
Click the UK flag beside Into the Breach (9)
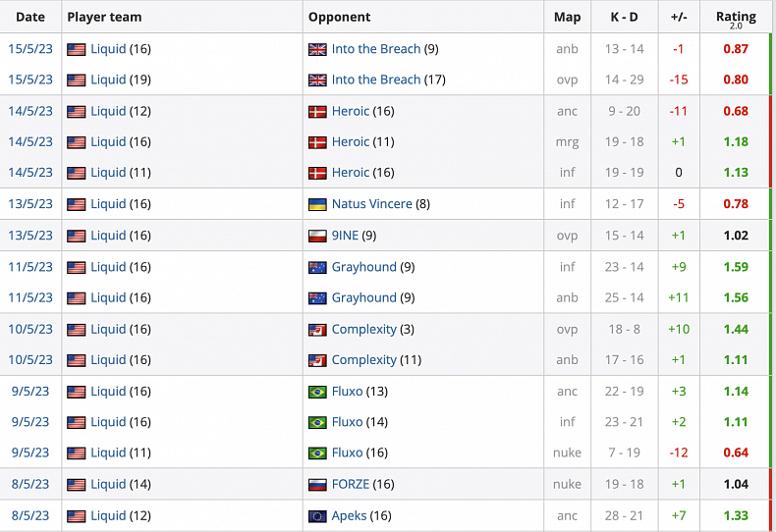(317, 49)
